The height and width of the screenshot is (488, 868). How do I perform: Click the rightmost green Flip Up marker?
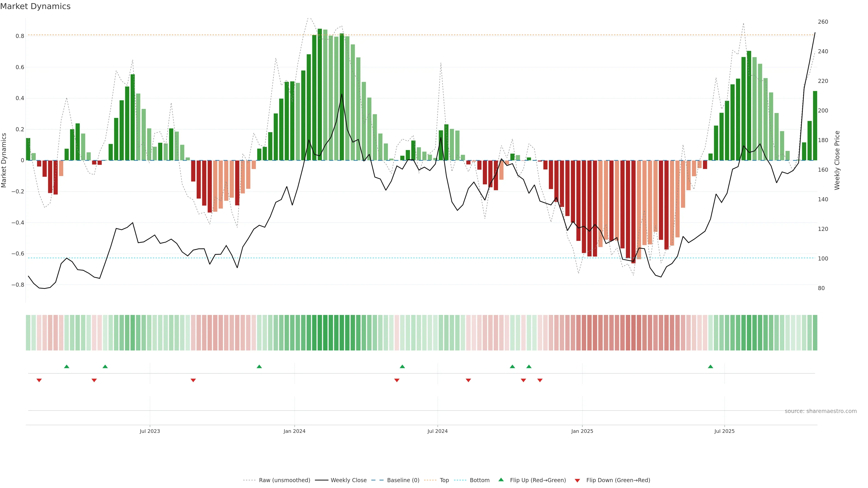pyautogui.click(x=710, y=366)
